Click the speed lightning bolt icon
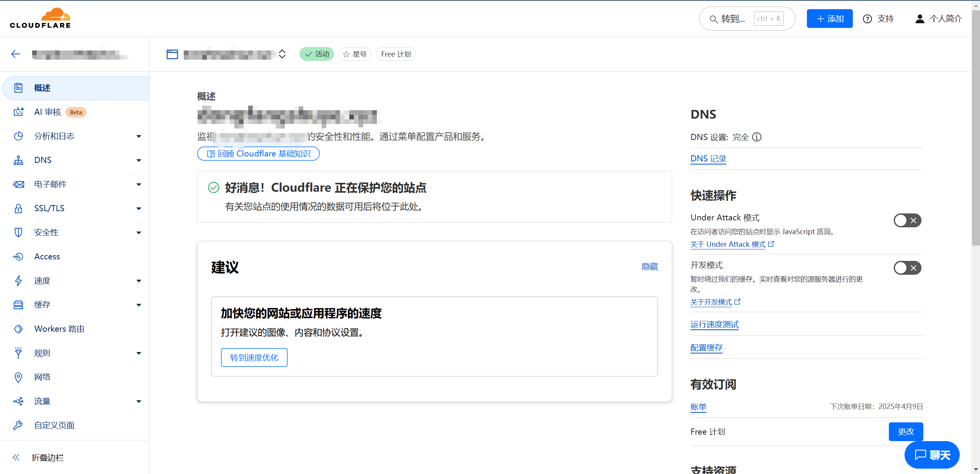The image size is (980, 474). pyautogui.click(x=18, y=281)
